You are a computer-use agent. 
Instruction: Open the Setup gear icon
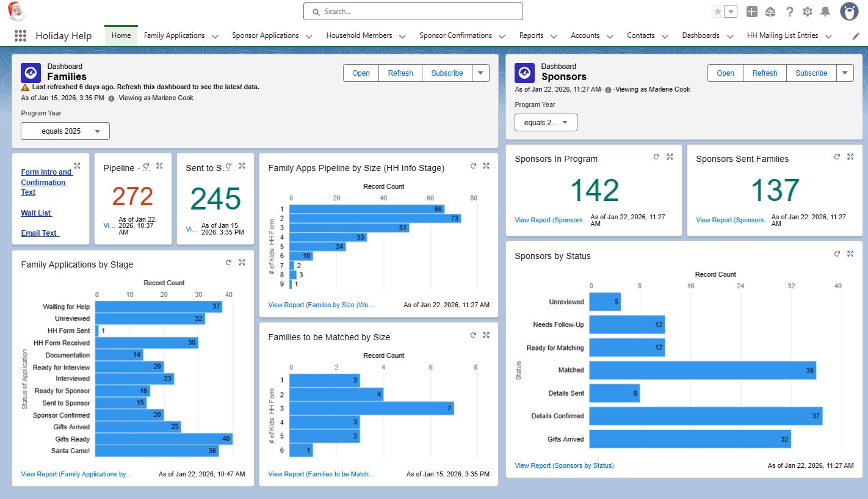808,12
